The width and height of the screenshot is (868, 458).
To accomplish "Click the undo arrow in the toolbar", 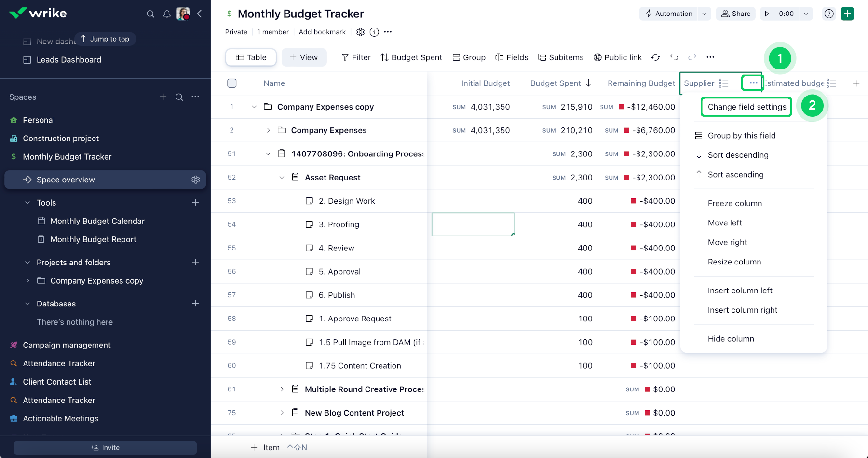I will 674,57.
